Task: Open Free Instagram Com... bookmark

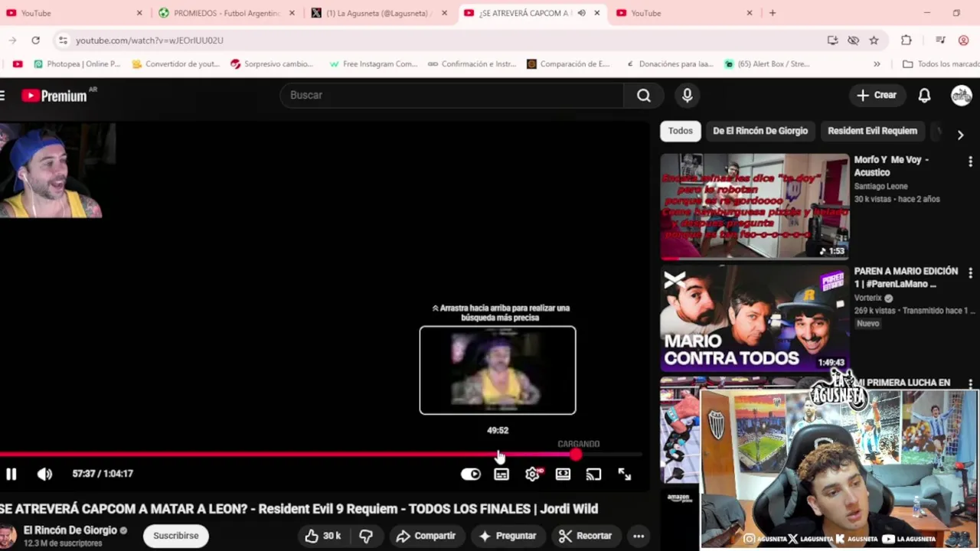Action: tap(373, 64)
